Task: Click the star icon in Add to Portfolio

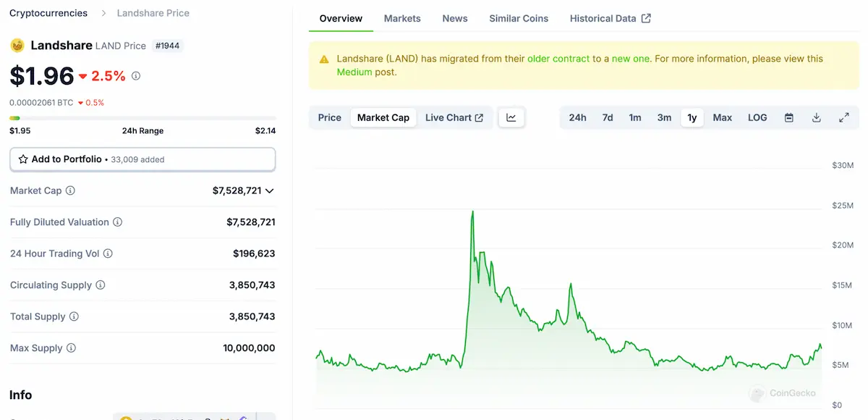Action: (23, 159)
